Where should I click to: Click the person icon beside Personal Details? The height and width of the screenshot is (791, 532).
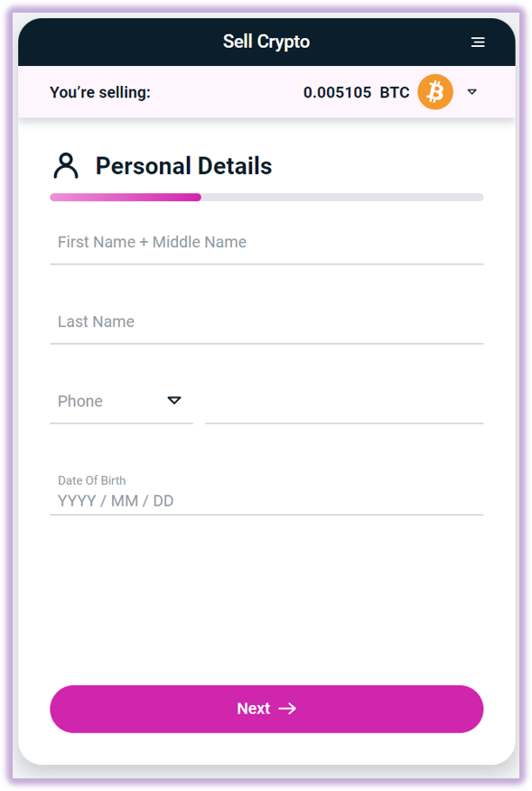pyautogui.click(x=66, y=166)
